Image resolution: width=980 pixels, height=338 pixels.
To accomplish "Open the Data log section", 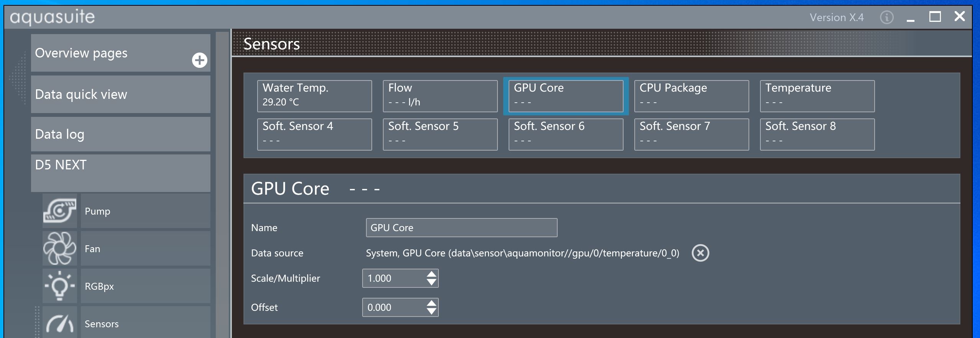I will click(x=120, y=134).
